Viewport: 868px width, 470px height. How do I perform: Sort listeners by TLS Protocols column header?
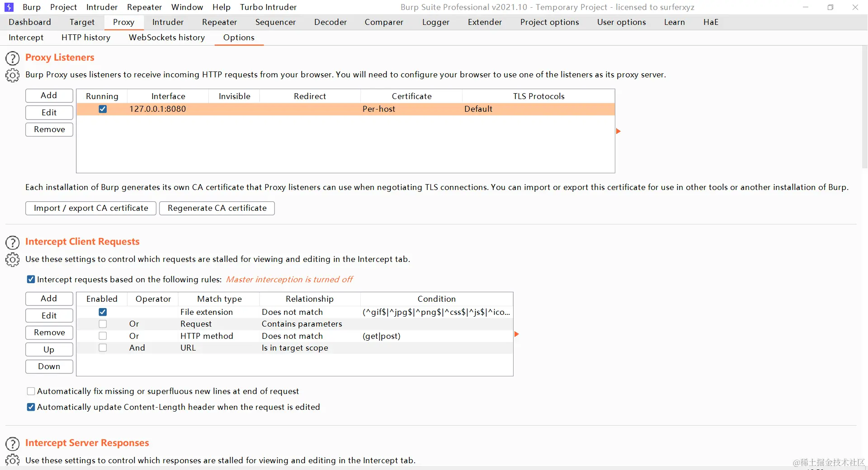tap(538, 96)
